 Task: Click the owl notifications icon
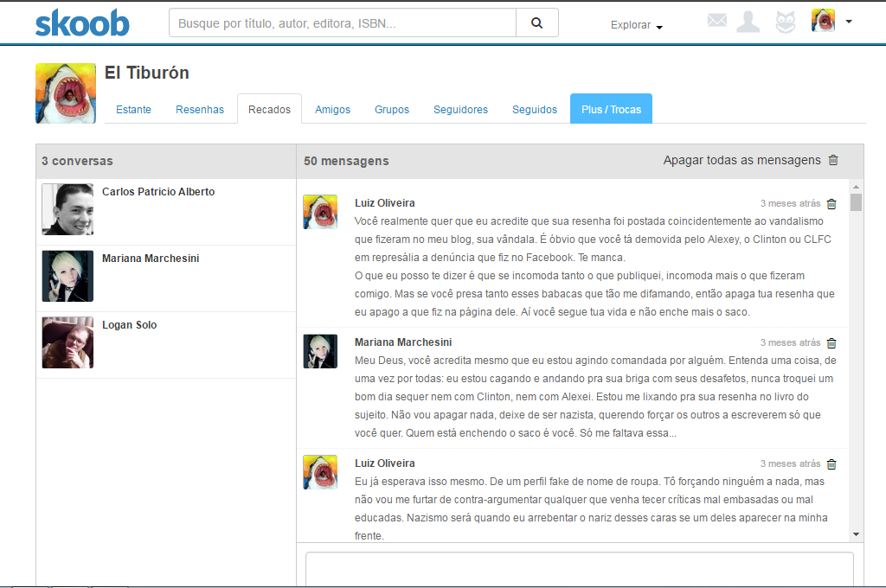[x=786, y=22]
